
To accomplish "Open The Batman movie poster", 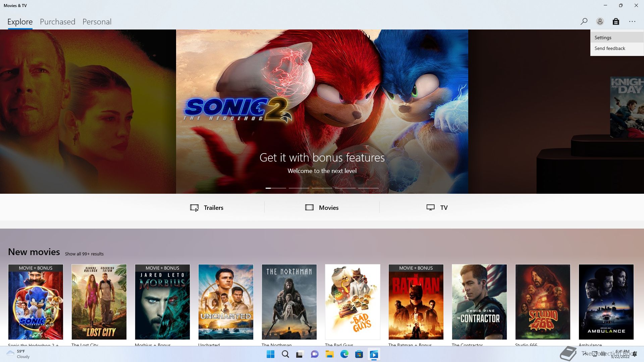I will pos(416,302).
